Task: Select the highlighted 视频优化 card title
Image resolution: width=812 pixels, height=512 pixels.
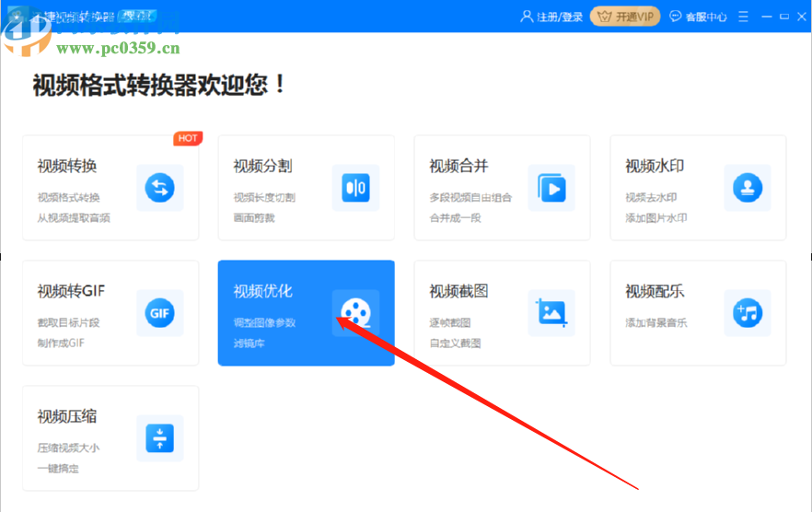Action: tap(262, 291)
